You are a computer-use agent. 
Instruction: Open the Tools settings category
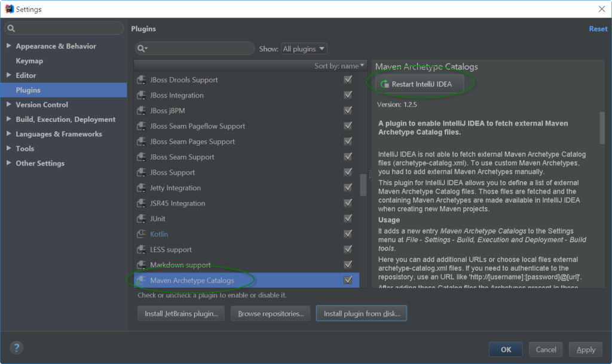tap(25, 149)
